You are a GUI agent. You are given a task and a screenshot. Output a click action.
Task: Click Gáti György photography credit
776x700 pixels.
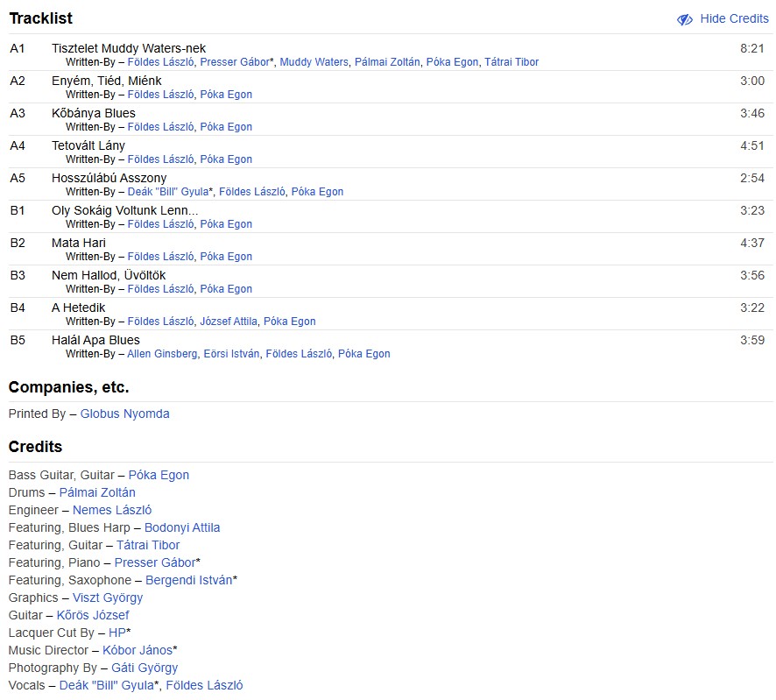click(x=145, y=668)
